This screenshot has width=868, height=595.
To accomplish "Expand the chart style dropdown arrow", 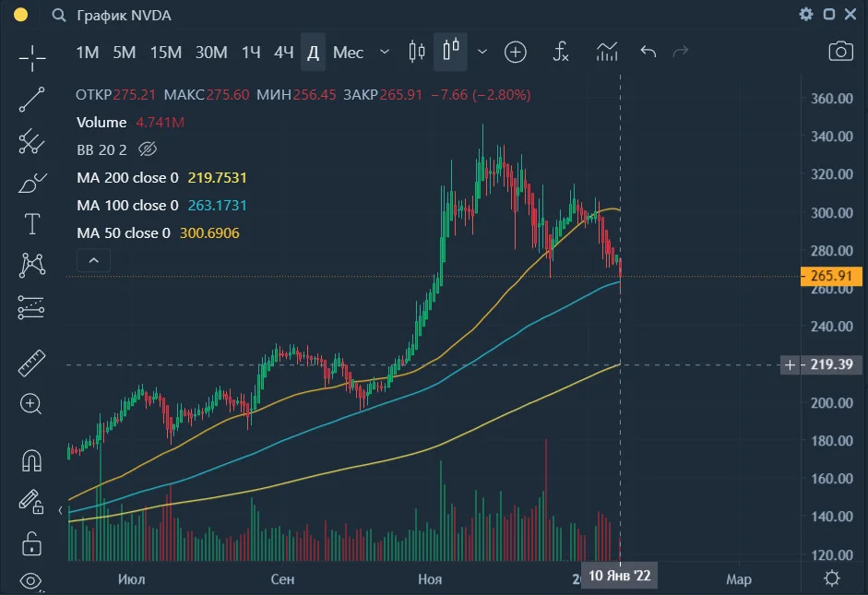I will [x=482, y=52].
